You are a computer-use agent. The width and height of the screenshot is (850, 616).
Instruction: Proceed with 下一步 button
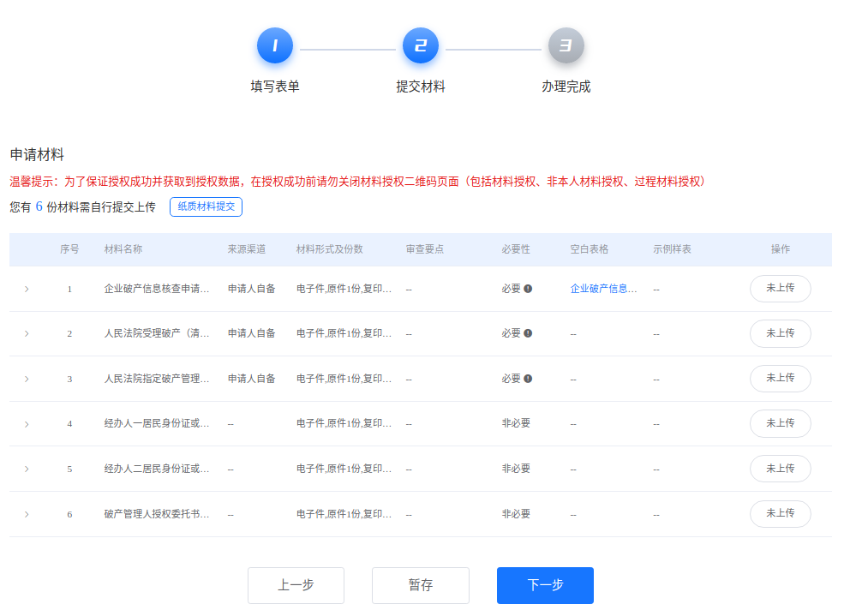545,585
